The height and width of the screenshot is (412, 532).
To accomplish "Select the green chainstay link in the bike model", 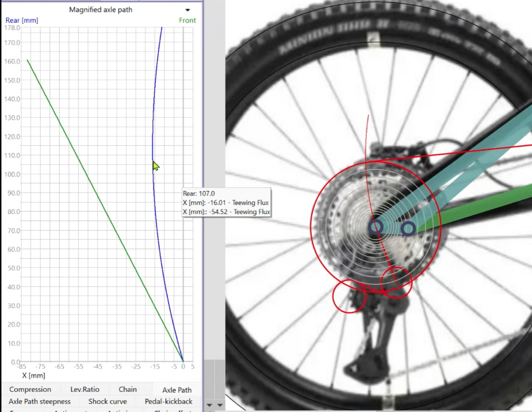I will [476, 207].
